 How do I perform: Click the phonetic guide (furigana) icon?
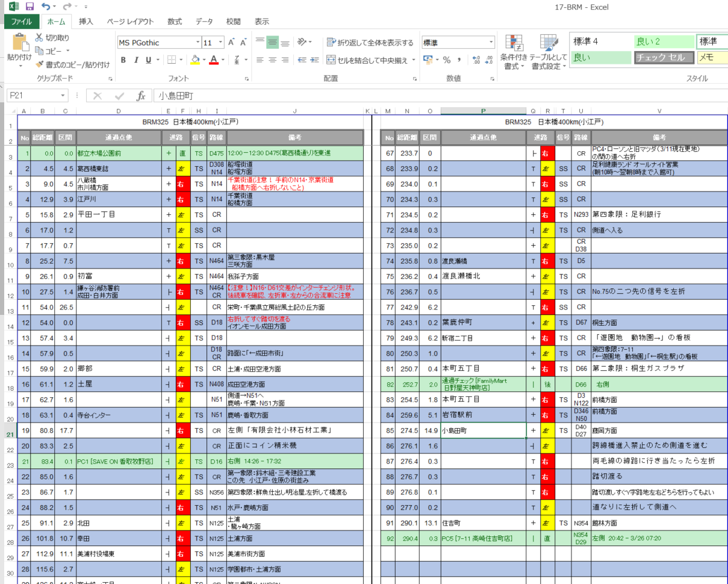(237, 60)
